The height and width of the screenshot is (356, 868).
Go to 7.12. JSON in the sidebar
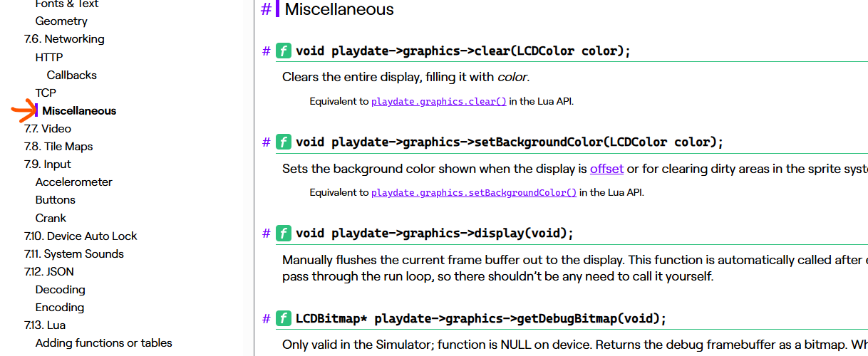pos(49,272)
